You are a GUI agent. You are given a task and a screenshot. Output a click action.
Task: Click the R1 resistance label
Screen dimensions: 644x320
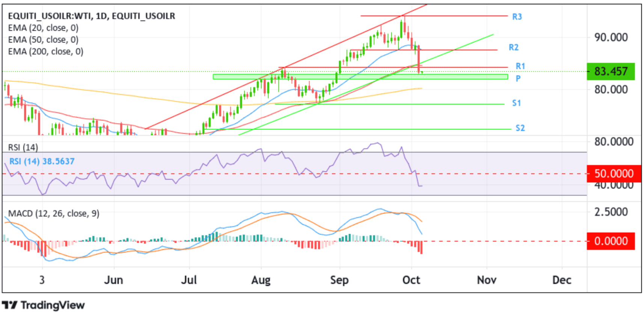[520, 66]
